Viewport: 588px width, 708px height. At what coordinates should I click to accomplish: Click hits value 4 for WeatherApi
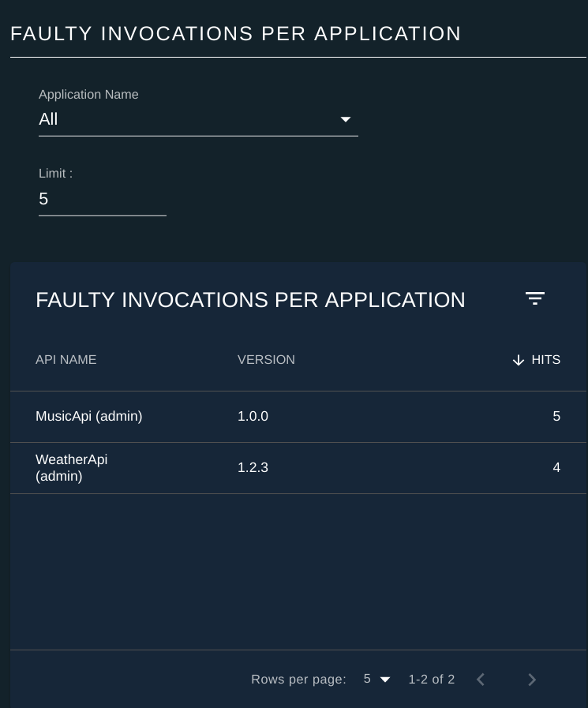point(556,468)
